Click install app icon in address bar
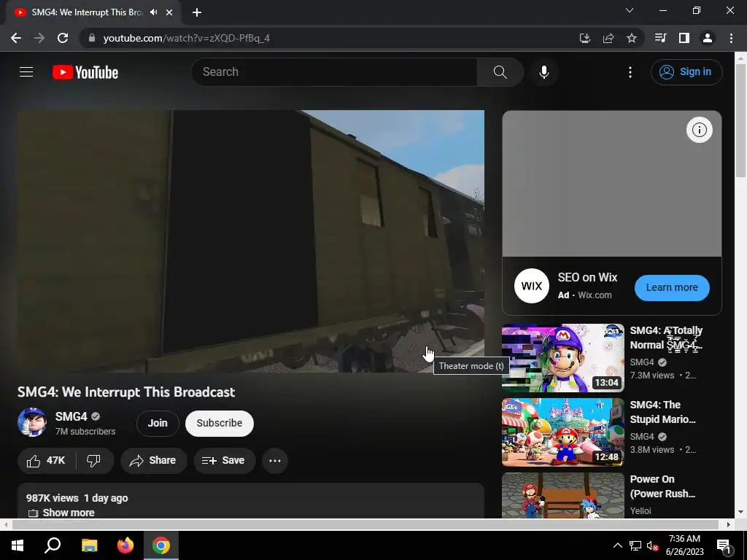Image resolution: width=747 pixels, height=560 pixels. click(x=584, y=38)
